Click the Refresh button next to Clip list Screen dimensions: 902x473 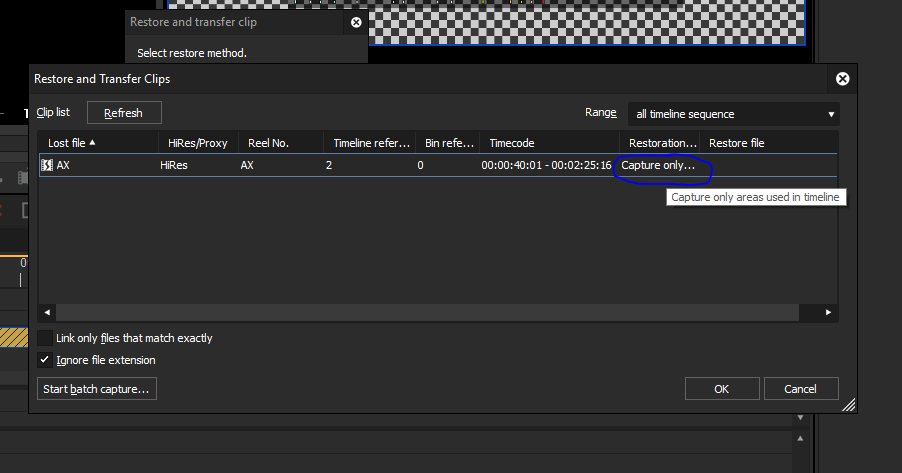pyautogui.click(x=124, y=113)
